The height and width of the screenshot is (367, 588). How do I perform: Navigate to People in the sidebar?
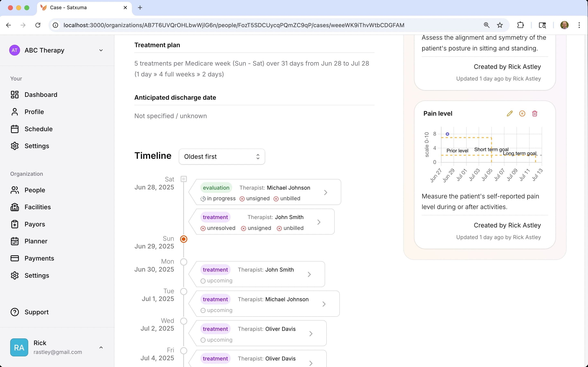click(x=35, y=190)
